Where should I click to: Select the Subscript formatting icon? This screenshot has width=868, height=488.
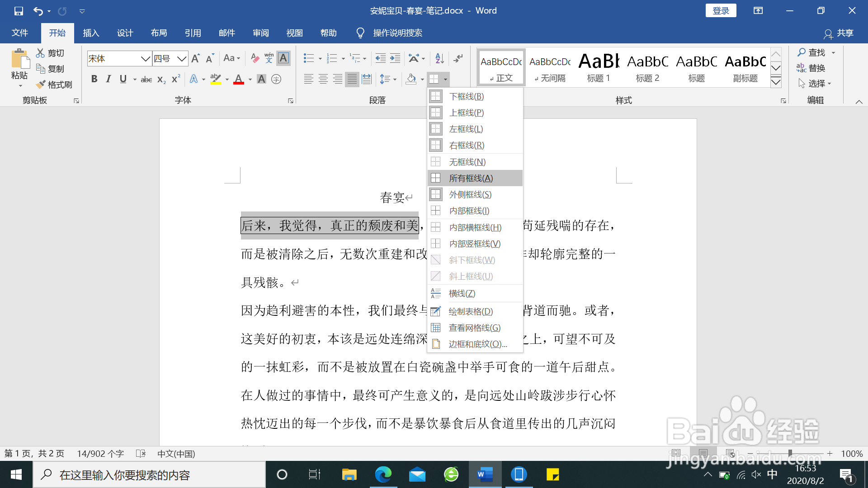160,79
